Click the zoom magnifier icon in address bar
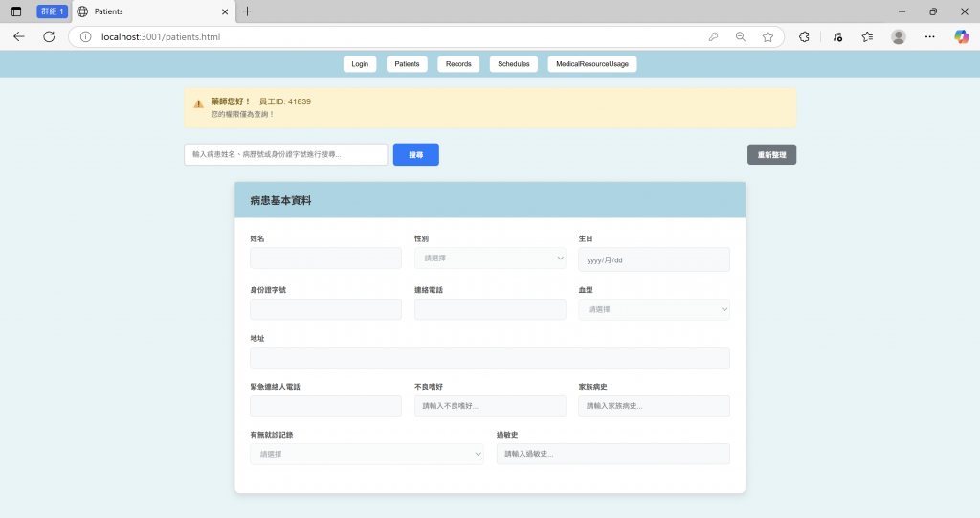980x518 pixels. (x=741, y=37)
